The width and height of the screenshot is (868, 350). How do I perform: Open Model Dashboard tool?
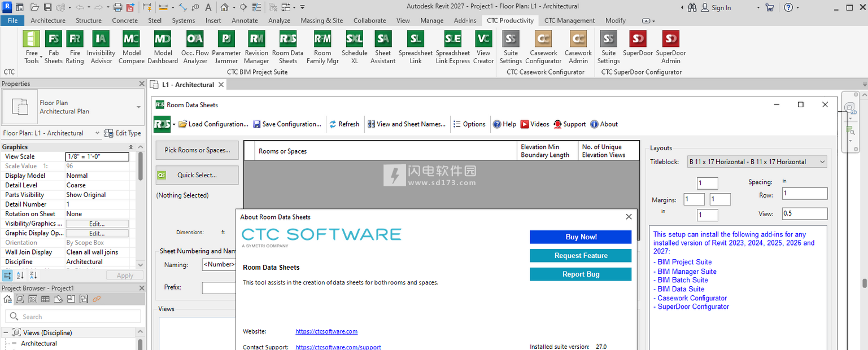[163, 47]
